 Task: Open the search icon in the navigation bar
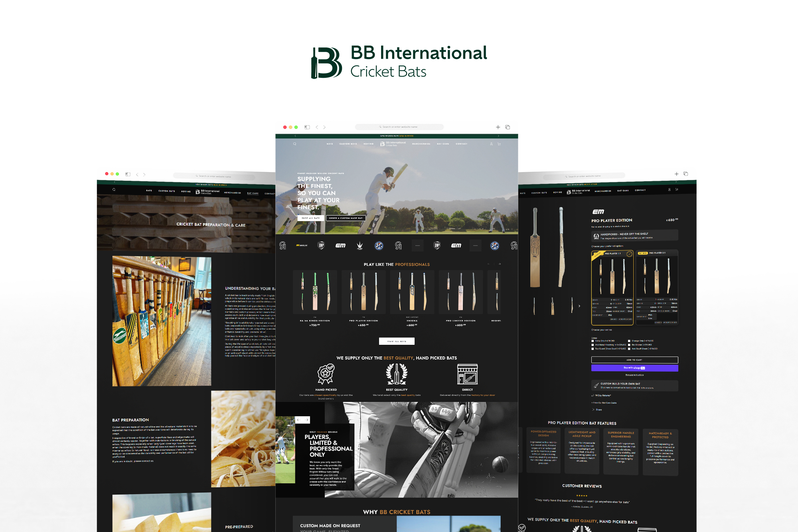295,144
